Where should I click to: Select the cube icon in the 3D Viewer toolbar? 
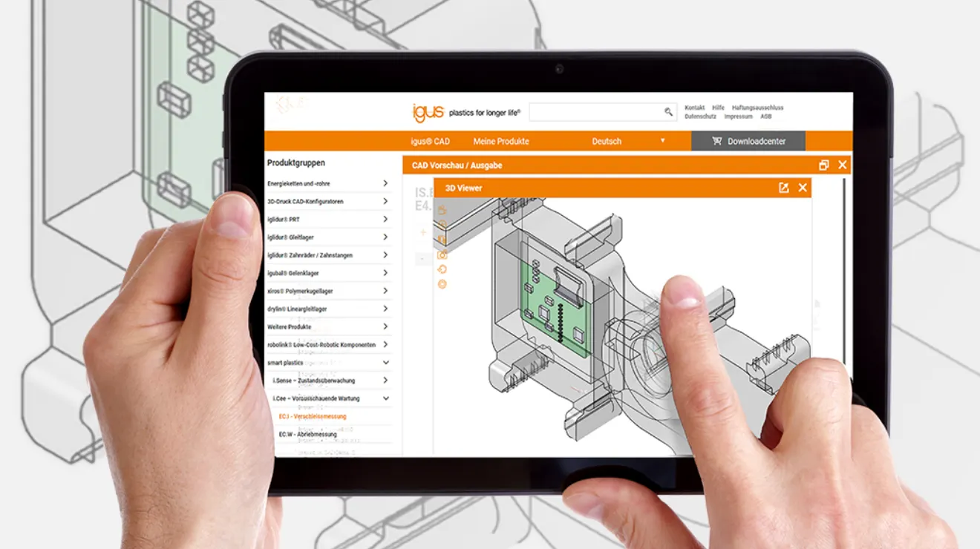(x=442, y=237)
